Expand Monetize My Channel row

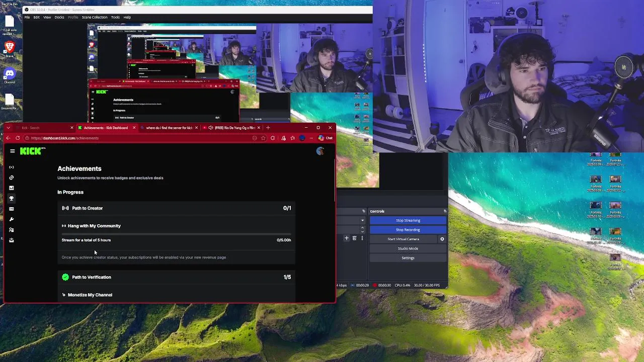(x=176, y=295)
